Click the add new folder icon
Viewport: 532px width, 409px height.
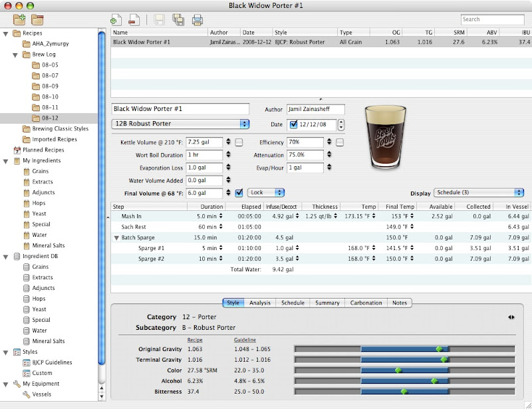[x=20, y=19]
